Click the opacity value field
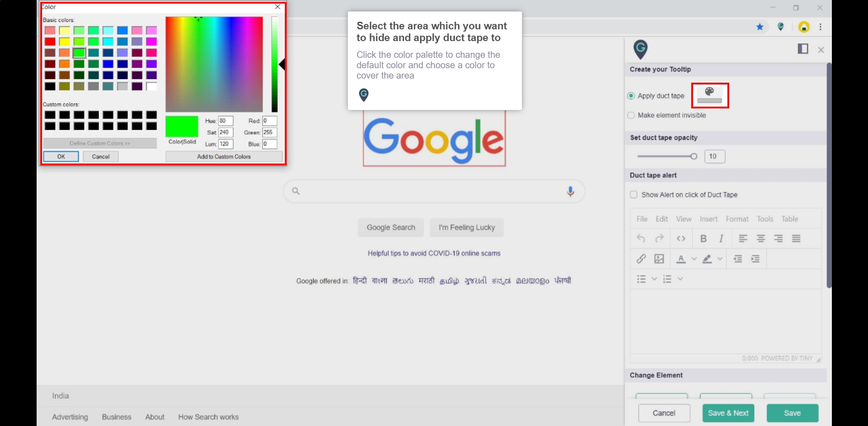The image size is (868, 426). pos(715,156)
